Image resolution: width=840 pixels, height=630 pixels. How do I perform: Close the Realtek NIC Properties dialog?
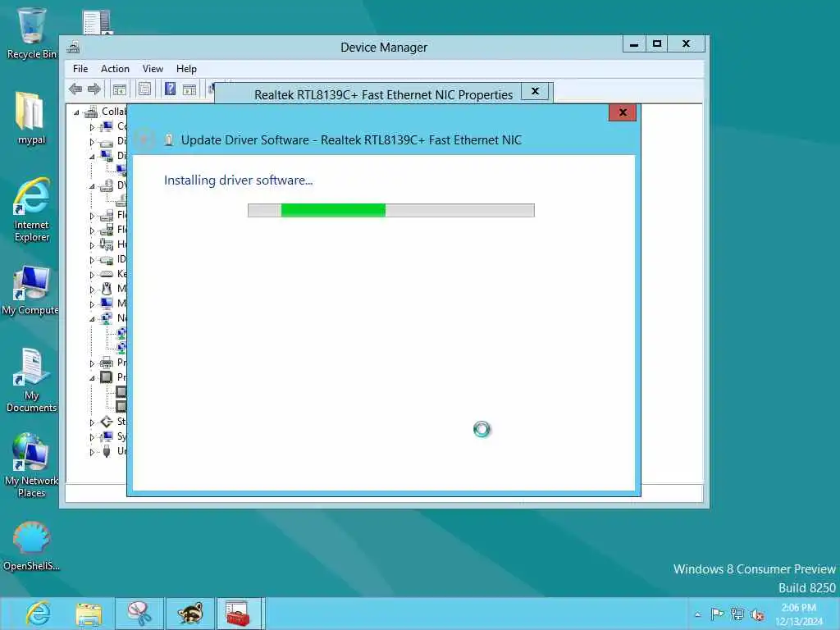pos(535,91)
